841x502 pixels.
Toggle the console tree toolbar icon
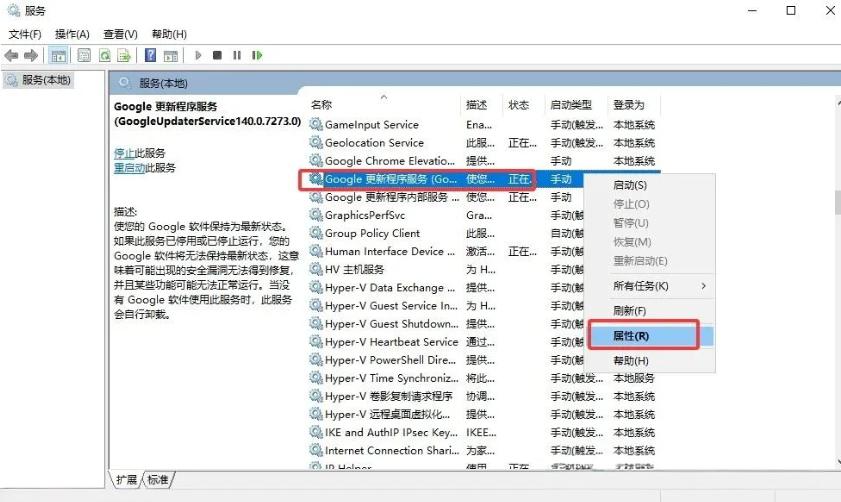[x=58, y=55]
